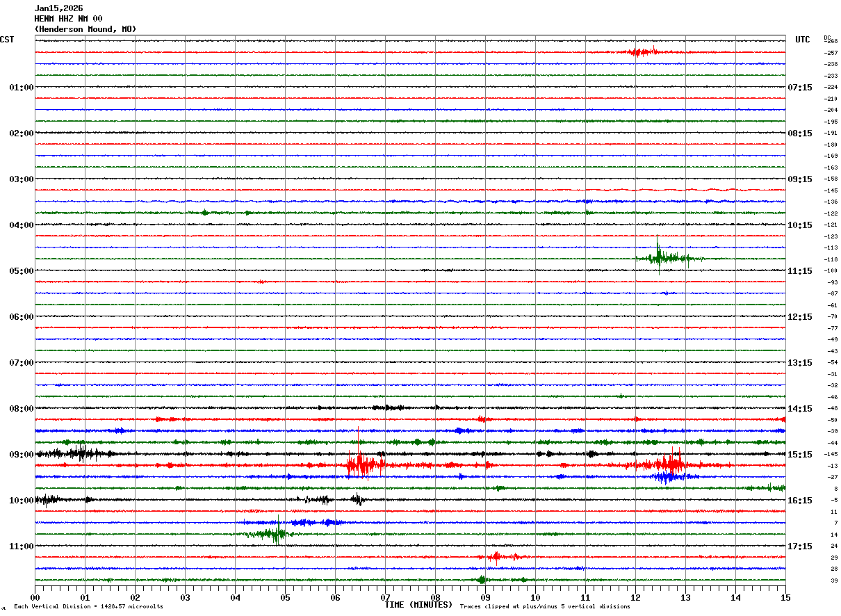Screen dimensions: 841x616
Task: Click the (Henderson Mound, MO) location label
Action: (x=85, y=29)
